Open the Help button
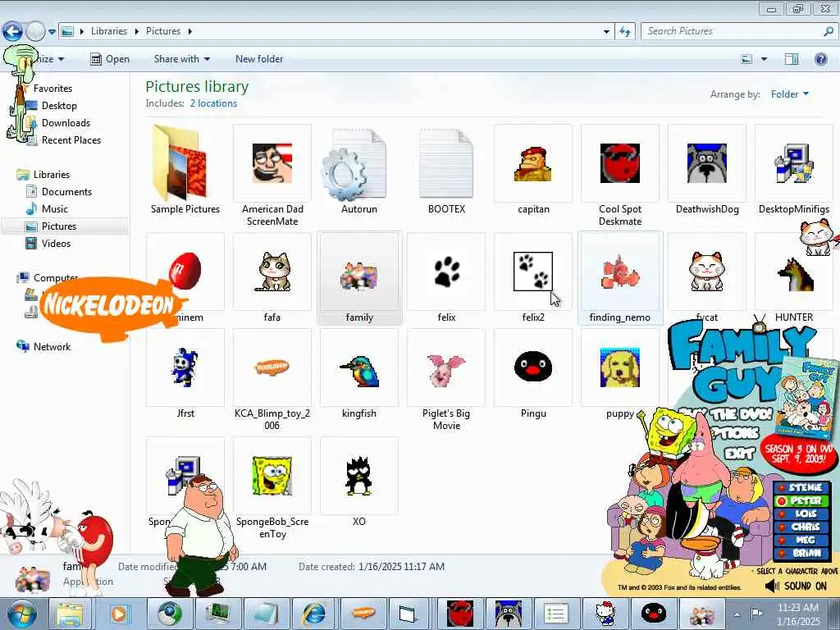Viewport: 840px width, 630px height. pos(820,59)
